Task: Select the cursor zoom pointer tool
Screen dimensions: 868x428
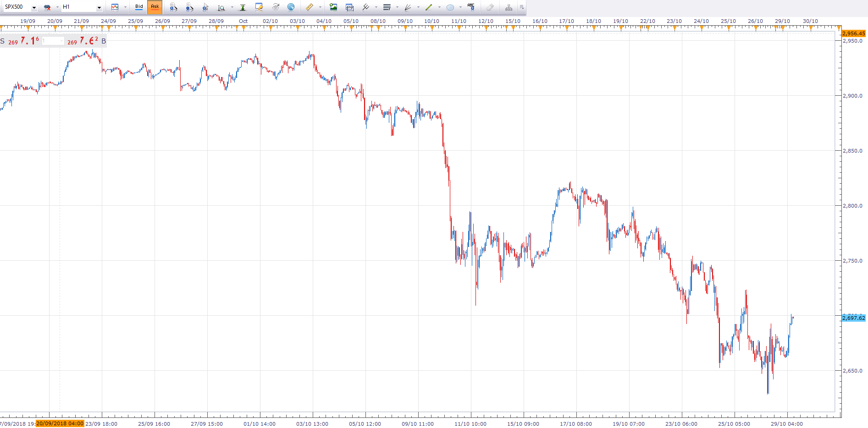Action: click(x=205, y=7)
